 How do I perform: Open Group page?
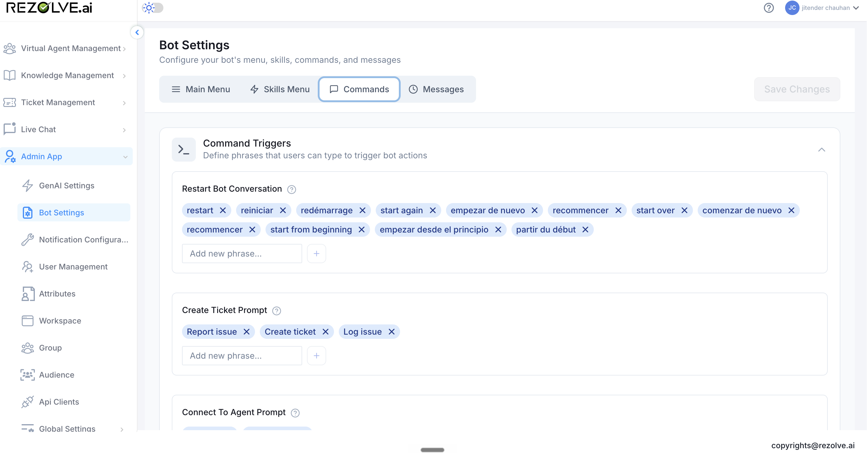(74, 348)
